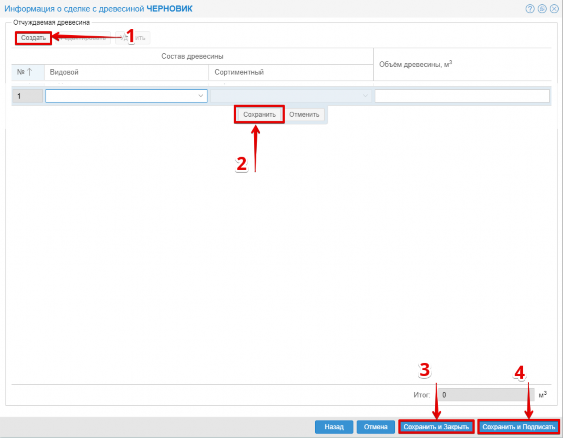Click the blue Отмена button

click(376, 427)
